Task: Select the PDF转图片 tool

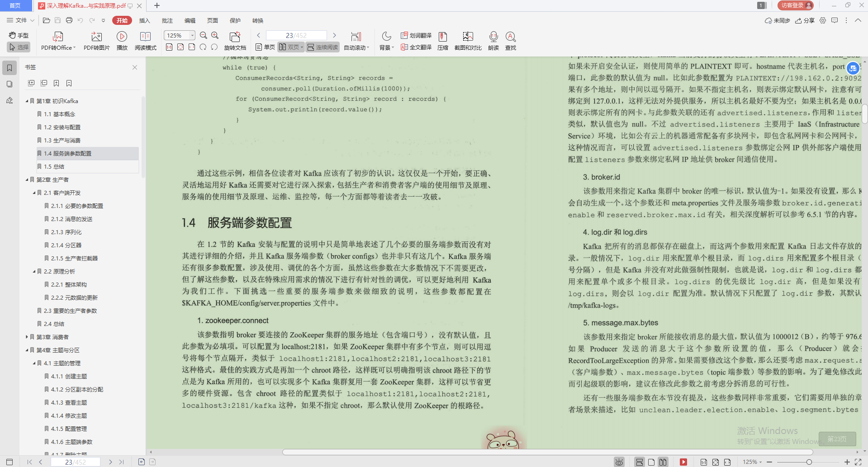Action: pos(96,40)
